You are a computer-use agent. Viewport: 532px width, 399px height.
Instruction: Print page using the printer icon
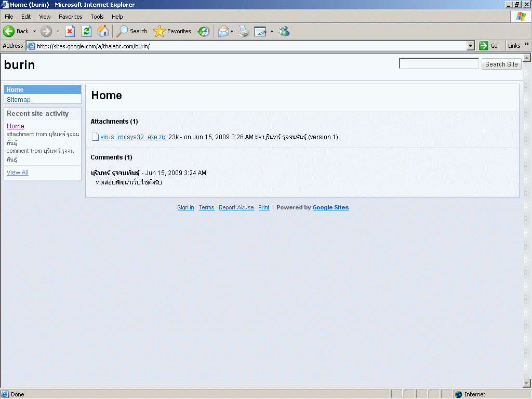pos(244,31)
